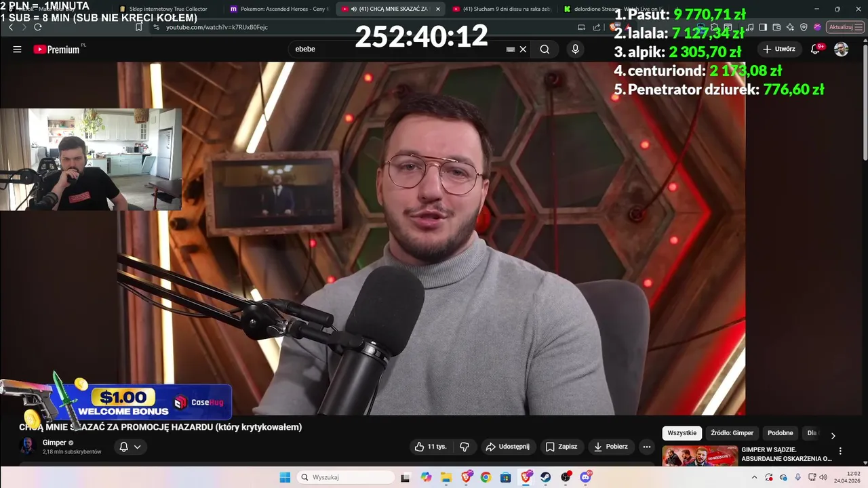Open the Windows Start menu
Viewport: 868px width, 488px height.
click(285, 477)
